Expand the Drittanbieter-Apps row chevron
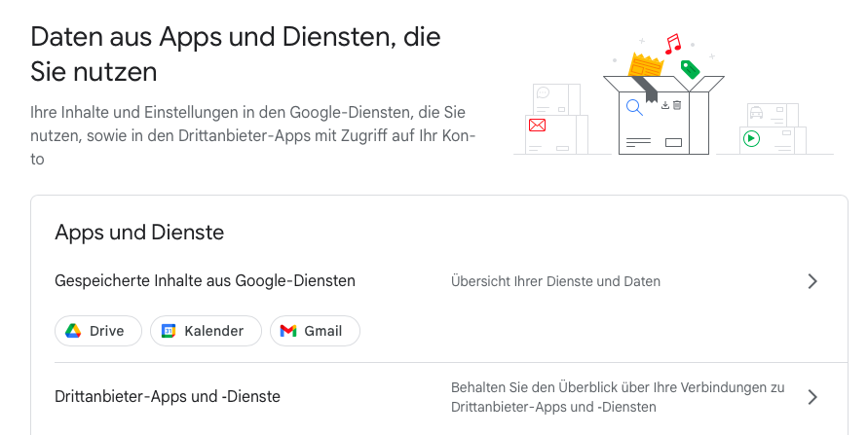The width and height of the screenshot is (868, 435). (812, 397)
